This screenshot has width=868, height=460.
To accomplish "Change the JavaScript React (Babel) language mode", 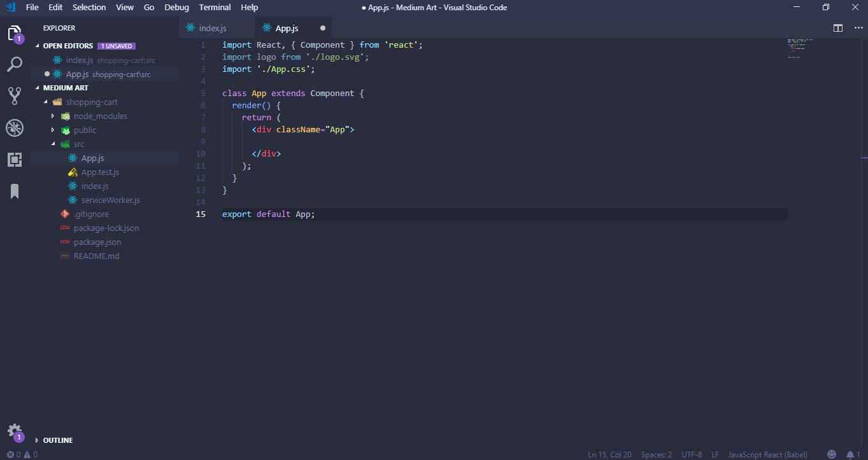I will 767,454.
